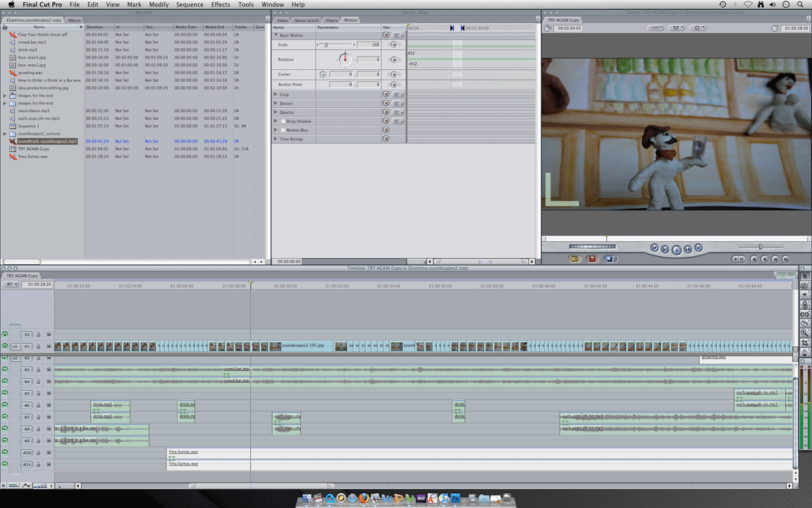This screenshot has width=812, height=508.
Task: Click the Canvas Add Motion Keyframe button
Action: click(x=765, y=259)
